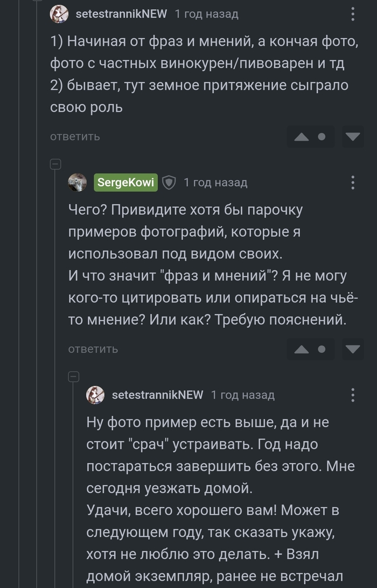Viewport: 377px width, 588px height.
Task: Open the SergeKowi username badge
Action: coord(127,183)
